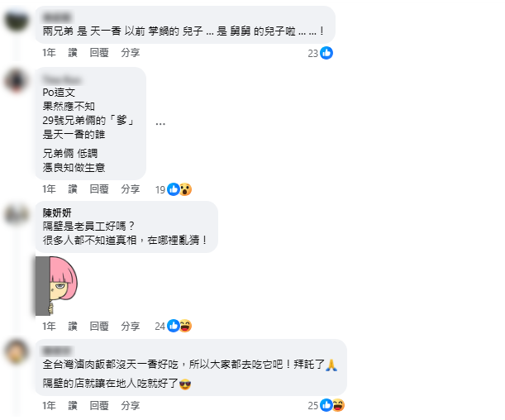The height and width of the screenshot is (420, 505).
Task: Click the avatar of the 滷肉飯 commenter
Action: click(x=17, y=351)
